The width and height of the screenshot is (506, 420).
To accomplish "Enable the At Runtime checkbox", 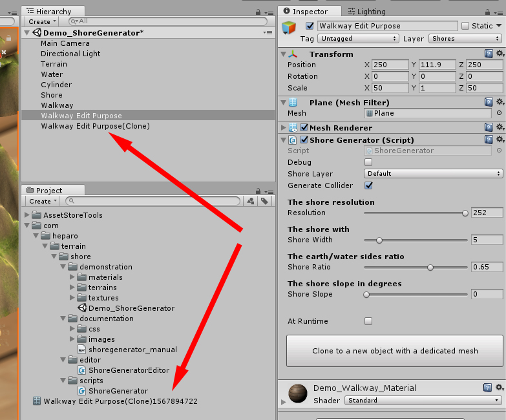I will point(368,321).
